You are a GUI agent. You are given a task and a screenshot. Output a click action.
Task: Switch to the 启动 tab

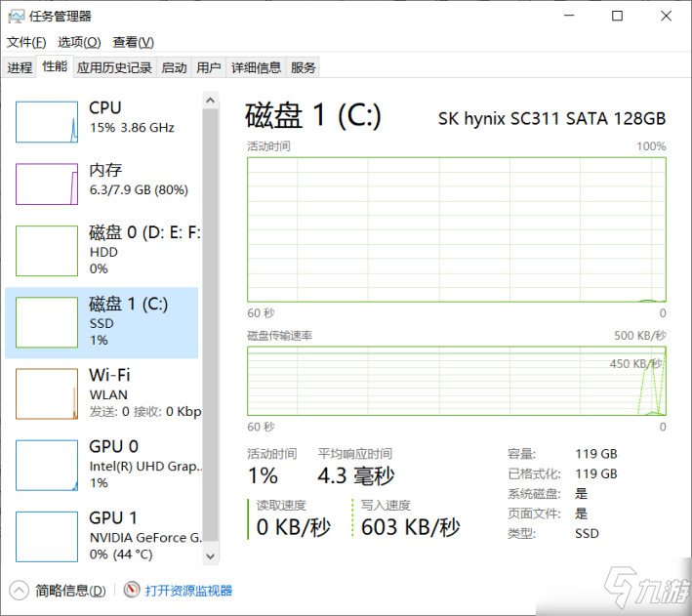click(174, 67)
